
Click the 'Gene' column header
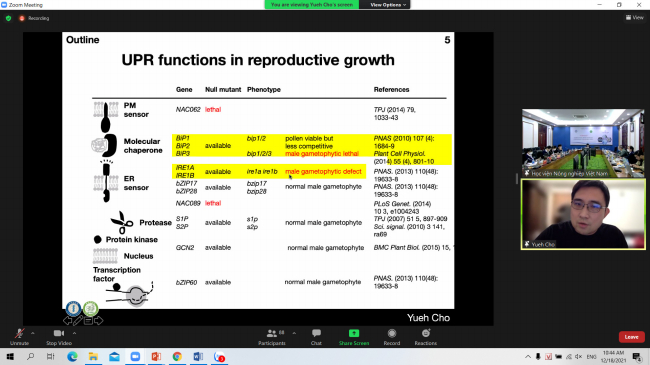184,90
